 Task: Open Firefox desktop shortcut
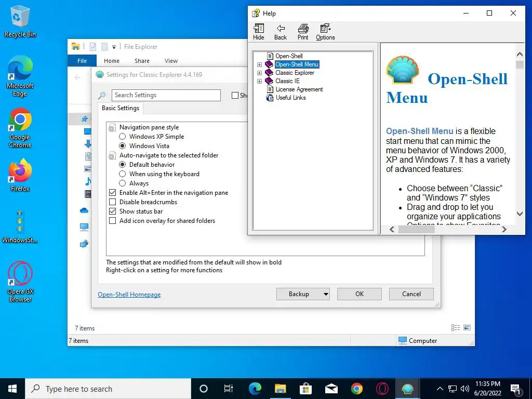20,175
